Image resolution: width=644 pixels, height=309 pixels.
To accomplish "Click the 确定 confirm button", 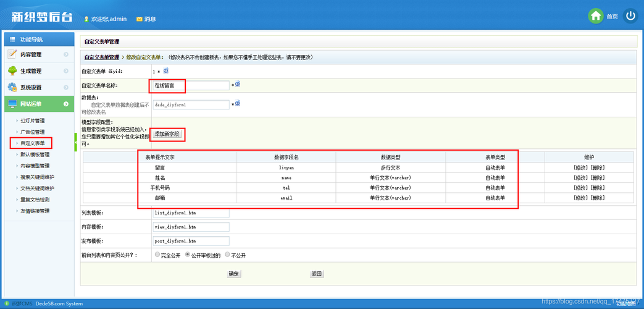I will (x=234, y=274).
